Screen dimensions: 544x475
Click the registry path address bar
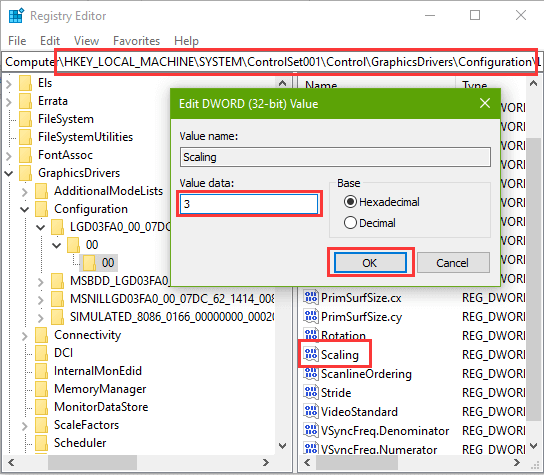coord(272,62)
